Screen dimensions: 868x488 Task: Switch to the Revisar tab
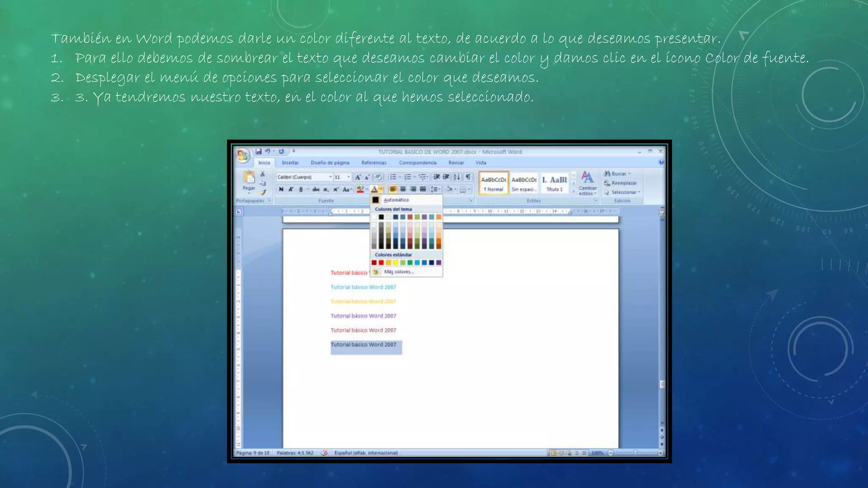tap(456, 163)
